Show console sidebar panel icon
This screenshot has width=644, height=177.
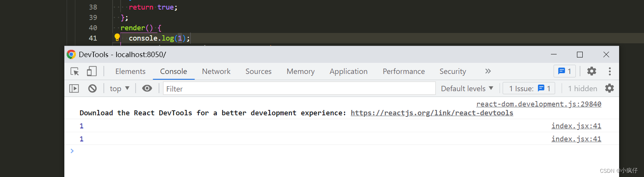point(74,88)
